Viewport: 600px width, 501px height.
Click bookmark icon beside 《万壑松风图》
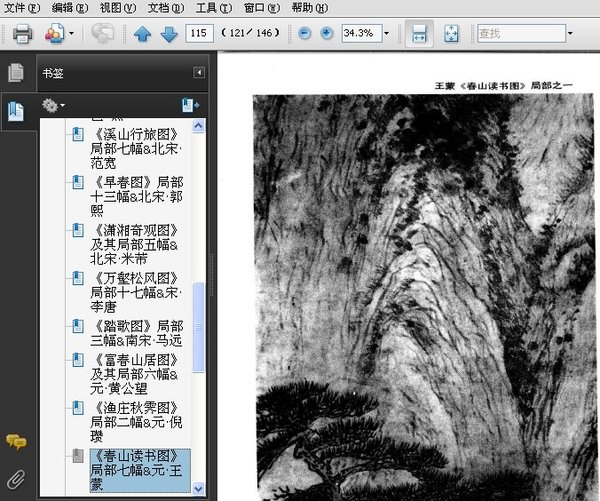click(78, 278)
